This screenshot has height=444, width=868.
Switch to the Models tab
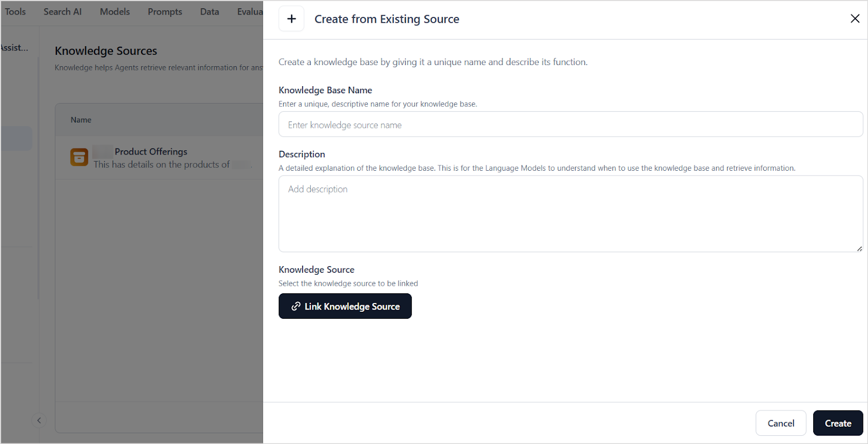pos(114,11)
